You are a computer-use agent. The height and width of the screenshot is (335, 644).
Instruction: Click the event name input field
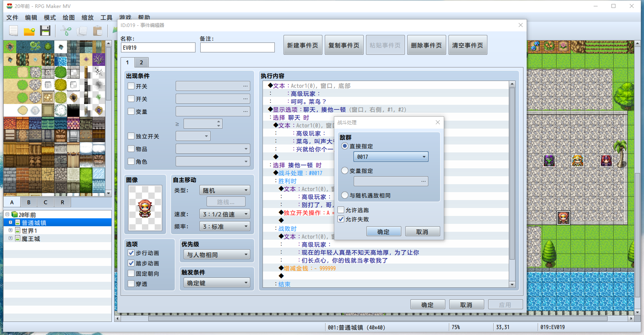coord(158,48)
